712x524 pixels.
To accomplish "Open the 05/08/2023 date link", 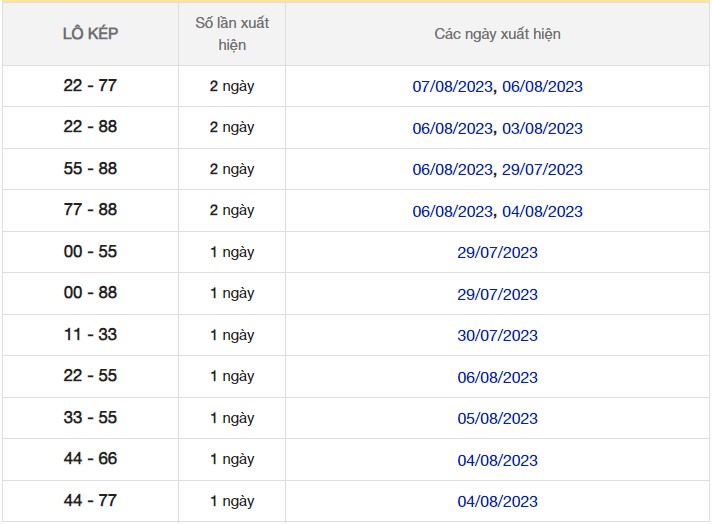I will 497,419.
